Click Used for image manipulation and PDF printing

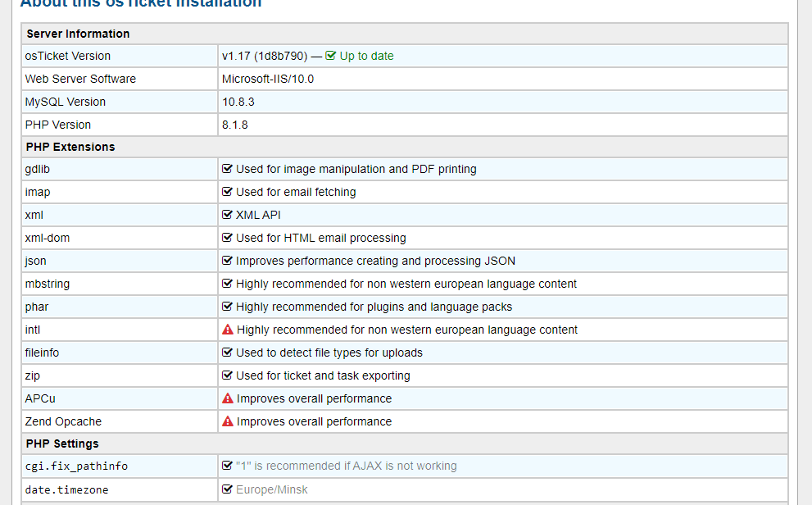(356, 170)
